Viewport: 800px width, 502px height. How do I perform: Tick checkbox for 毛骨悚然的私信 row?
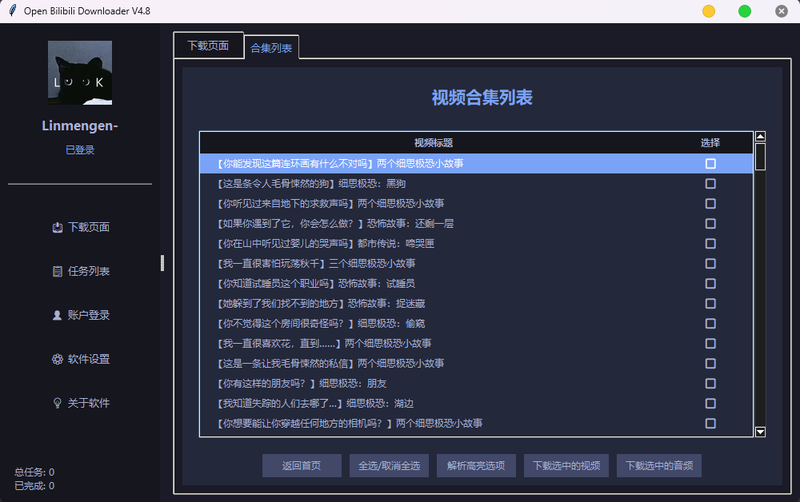pos(710,363)
